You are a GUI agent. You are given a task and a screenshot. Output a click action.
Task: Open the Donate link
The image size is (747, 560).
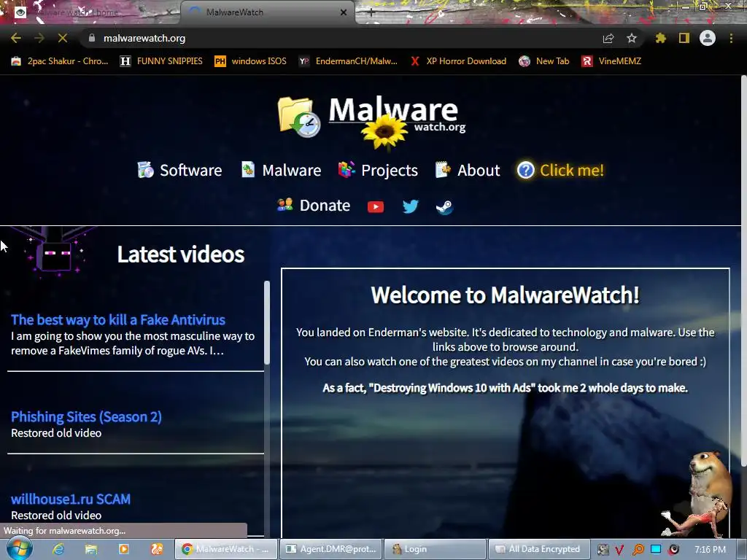[314, 205]
